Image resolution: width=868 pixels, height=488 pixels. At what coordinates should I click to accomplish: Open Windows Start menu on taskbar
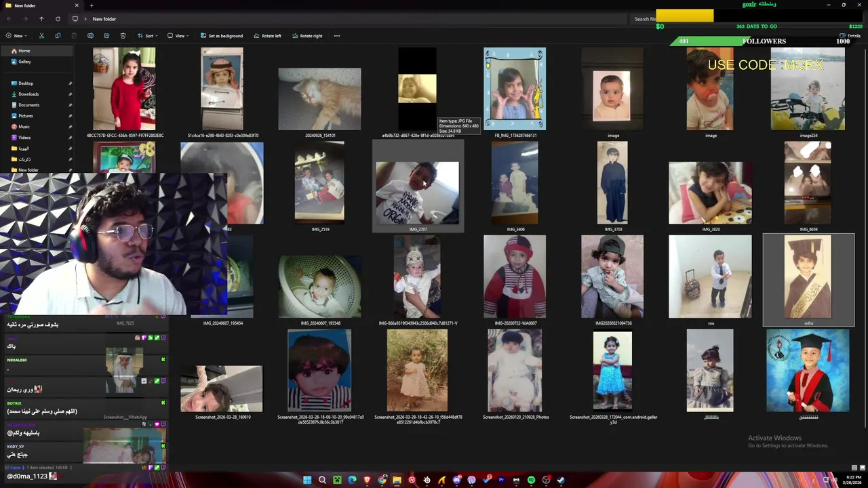point(307,480)
